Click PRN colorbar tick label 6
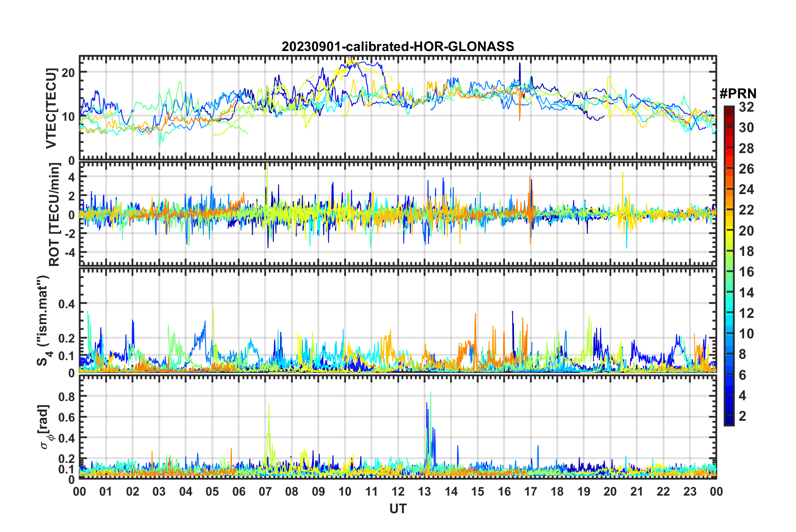This screenshot has width=796, height=532. pos(742,375)
